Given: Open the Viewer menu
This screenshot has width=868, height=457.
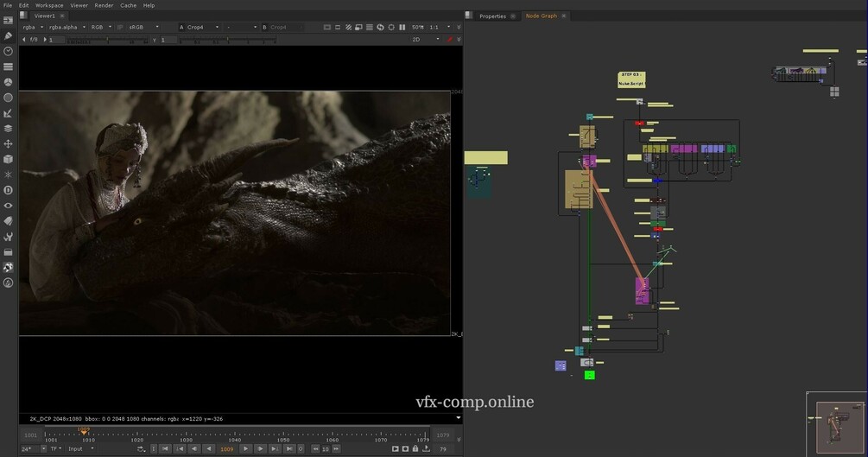Looking at the screenshot, I should (x=79, y=5).
